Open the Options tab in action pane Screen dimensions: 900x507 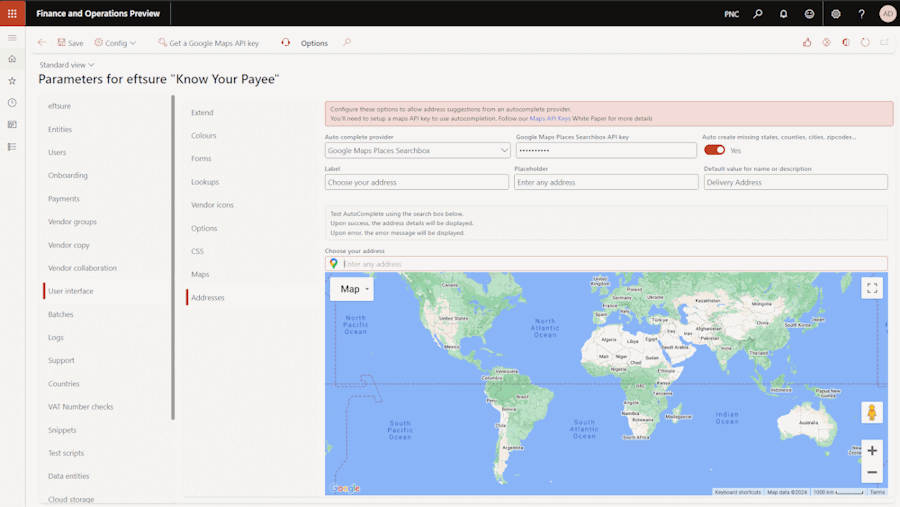[x=314, y=43]
